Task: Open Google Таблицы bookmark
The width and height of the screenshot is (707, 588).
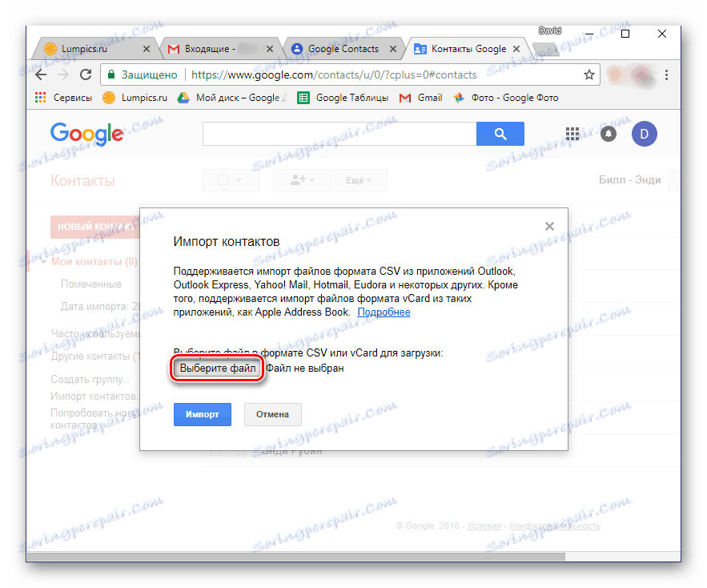Action: click(343, 98)
